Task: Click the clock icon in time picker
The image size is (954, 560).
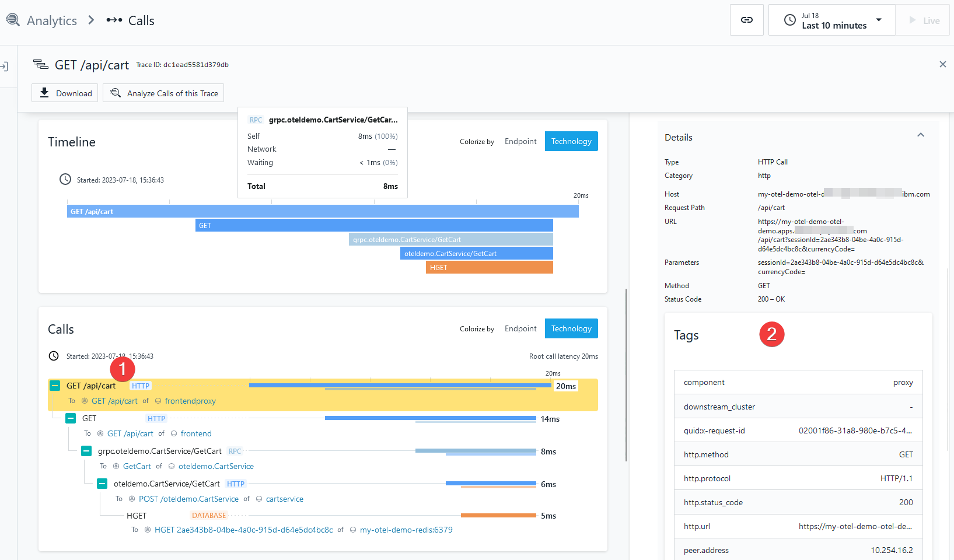Action: (789, 20)
